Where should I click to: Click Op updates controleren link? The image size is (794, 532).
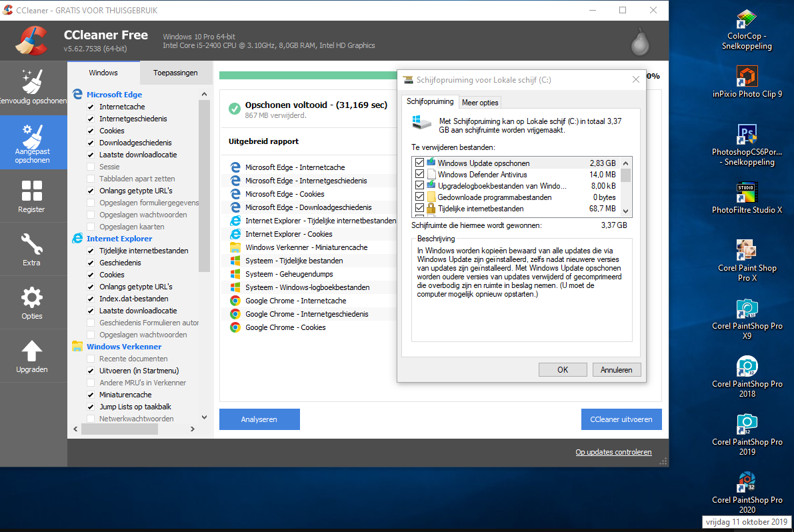pyautogui.click(x=613, y=452)
